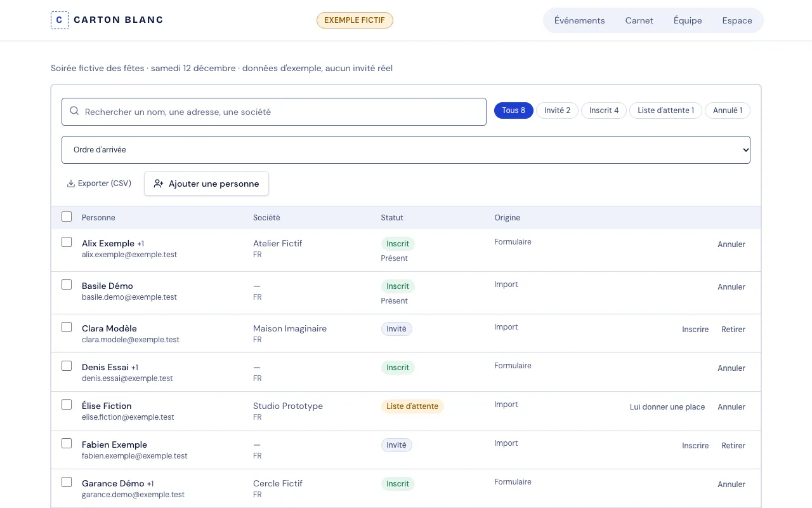Check the box for Alix Exemple
This screenshot has height=508, width=812.
pyautogui.click(x=67, y=242)
